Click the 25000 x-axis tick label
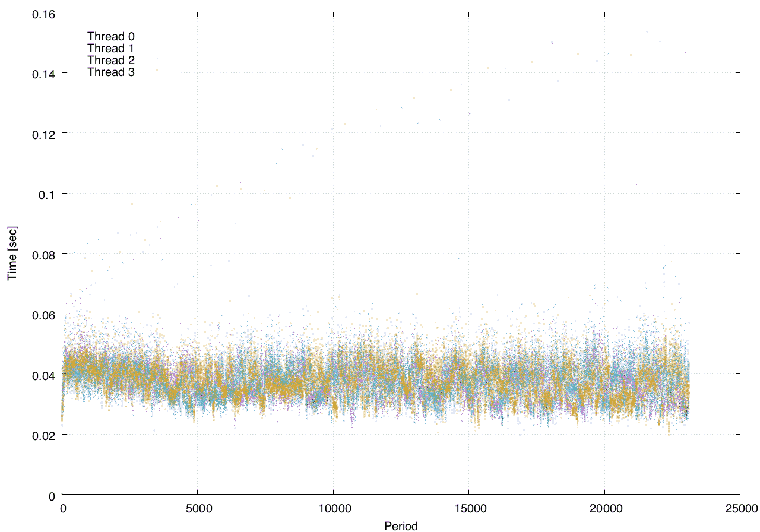The image size is (760, 532). (x=740, y=508)
